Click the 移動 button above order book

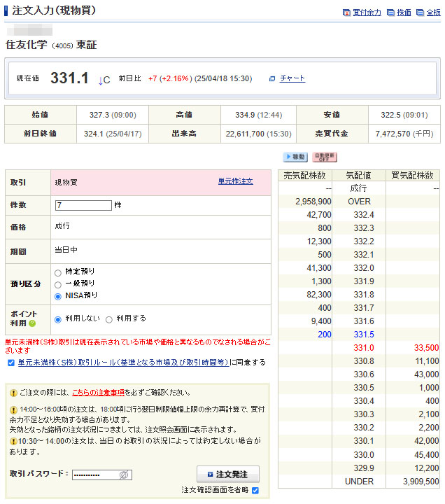tap(295, 157)
